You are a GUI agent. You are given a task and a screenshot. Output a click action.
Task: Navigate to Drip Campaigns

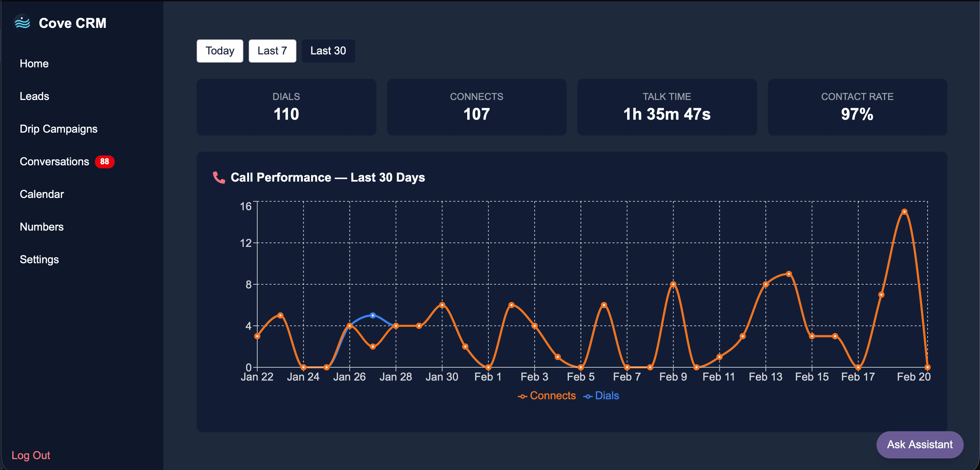pos(59,129)
